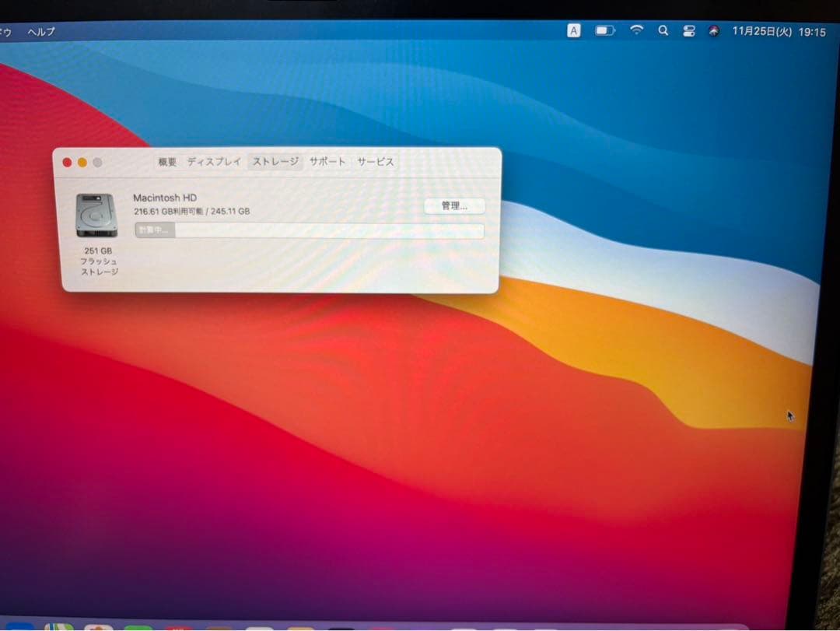Activate Siri from the menu bar
The height and width of the screenshot is (631, 840).
click(x=713, y=31)
